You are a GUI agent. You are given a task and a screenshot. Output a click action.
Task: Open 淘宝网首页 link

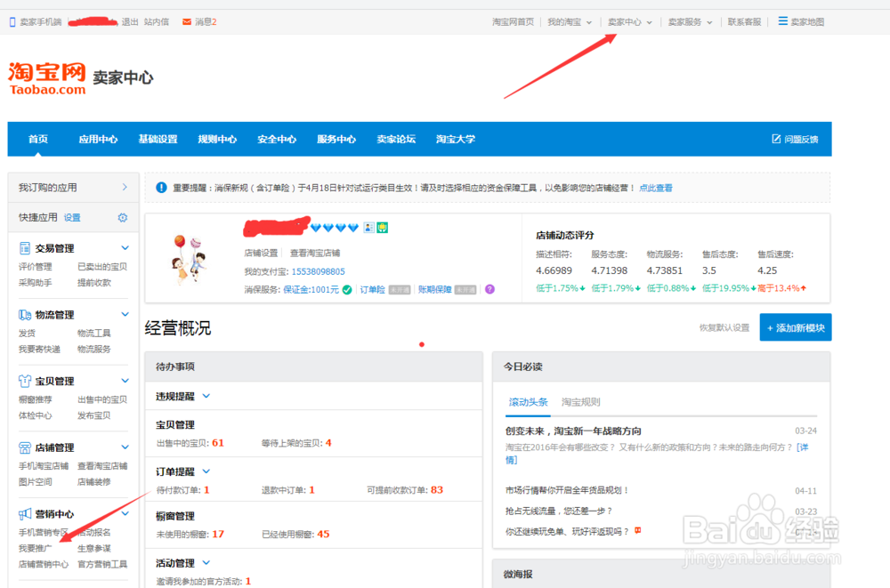tap(514, 22)
